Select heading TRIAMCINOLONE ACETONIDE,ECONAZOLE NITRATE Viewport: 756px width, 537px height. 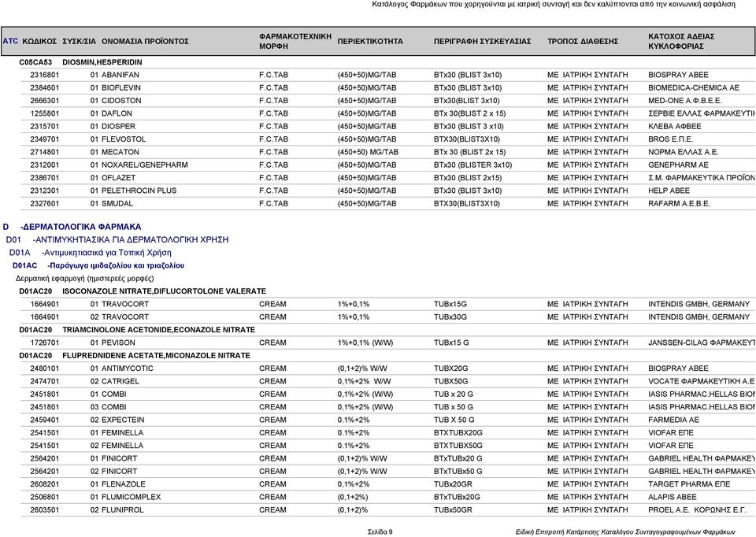(x=158, y=330)
